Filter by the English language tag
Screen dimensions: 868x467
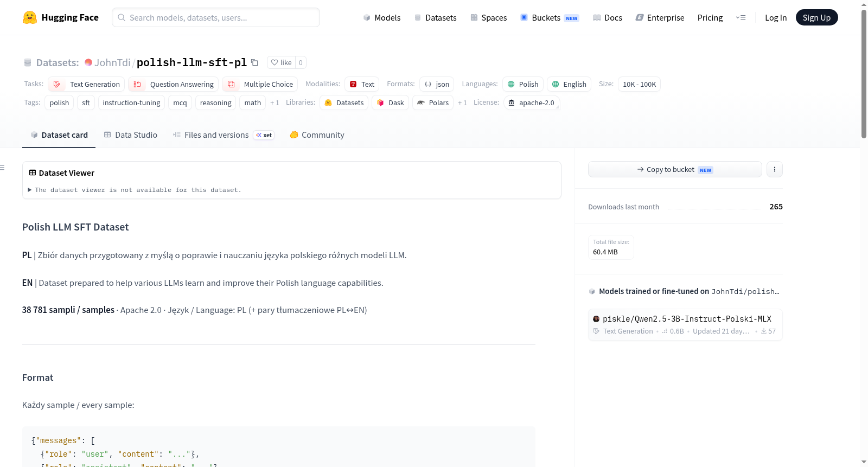[x=569, y=84]
